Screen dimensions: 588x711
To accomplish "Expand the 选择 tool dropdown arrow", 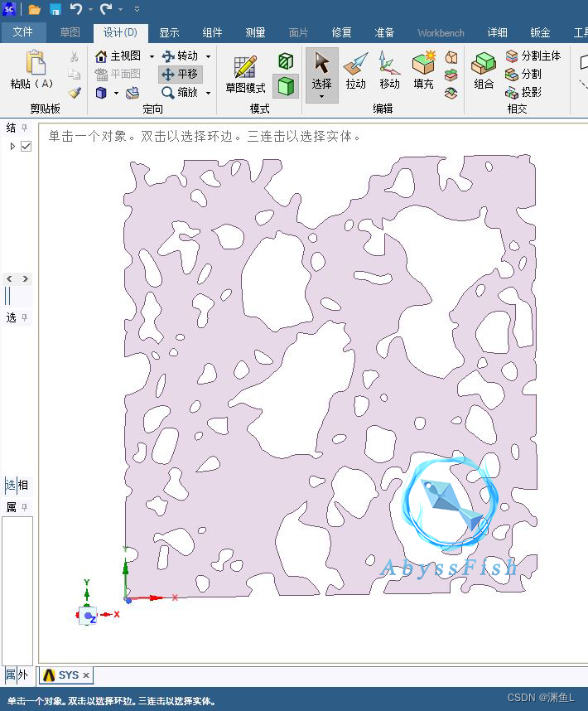I will (x=321, y=97).
